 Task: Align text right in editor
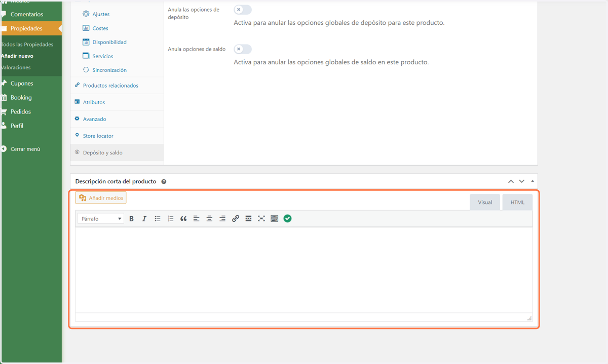click(222, 219)
